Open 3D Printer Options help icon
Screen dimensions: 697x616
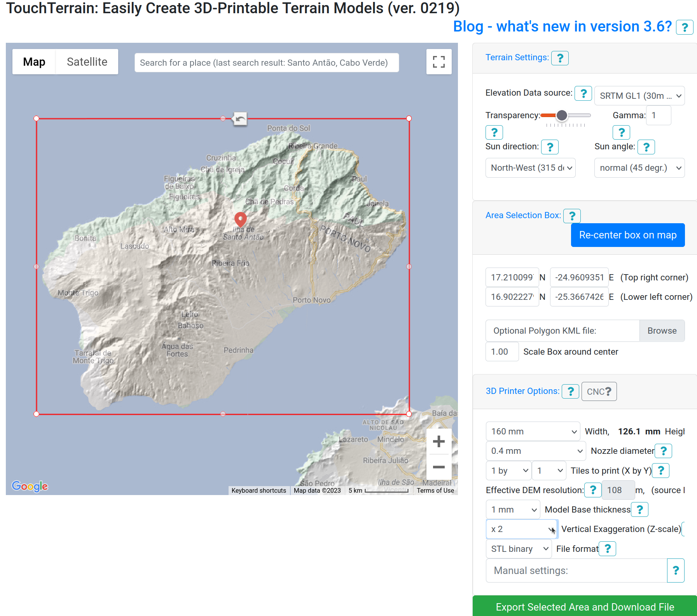point(571,391)
